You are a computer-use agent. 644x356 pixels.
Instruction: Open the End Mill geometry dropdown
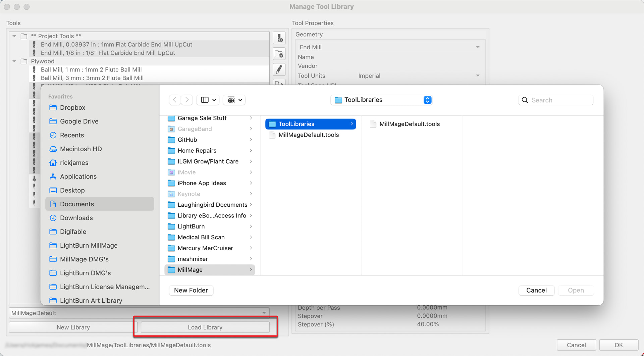click(390, 47)
